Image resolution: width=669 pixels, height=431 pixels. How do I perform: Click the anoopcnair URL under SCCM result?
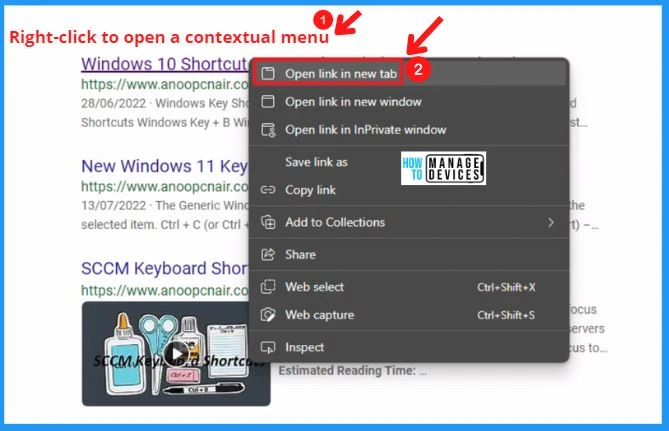pos(165,290)
